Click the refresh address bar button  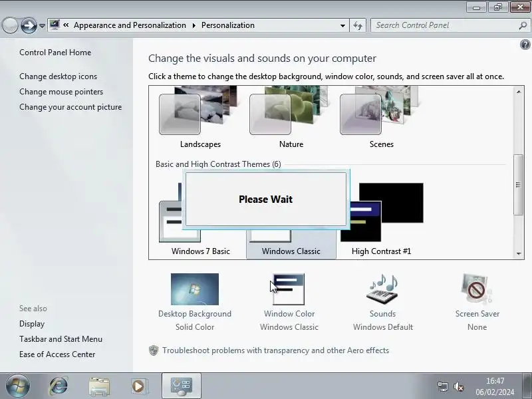[x=358, y=25]
